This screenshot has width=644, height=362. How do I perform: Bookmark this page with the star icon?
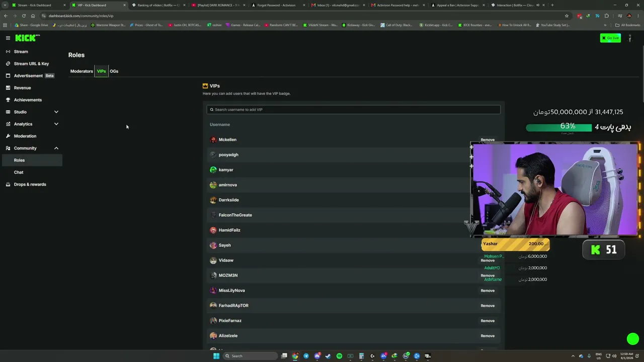[567, 16]
